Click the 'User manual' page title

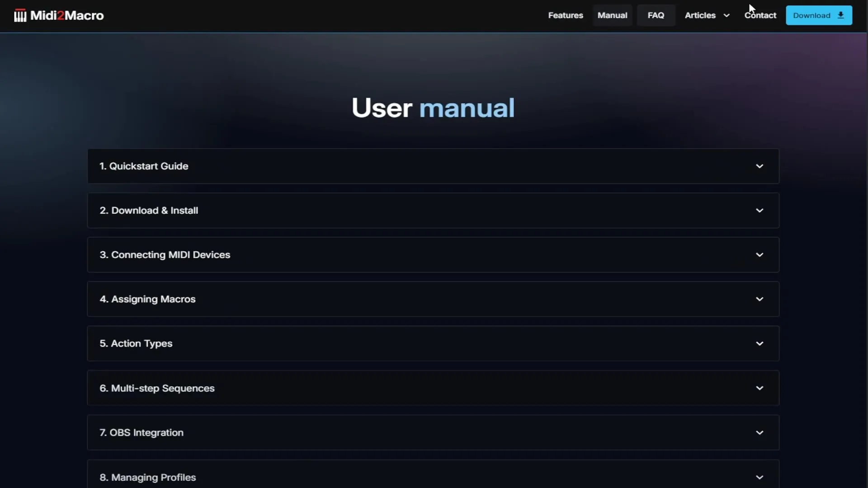point(433,108)
